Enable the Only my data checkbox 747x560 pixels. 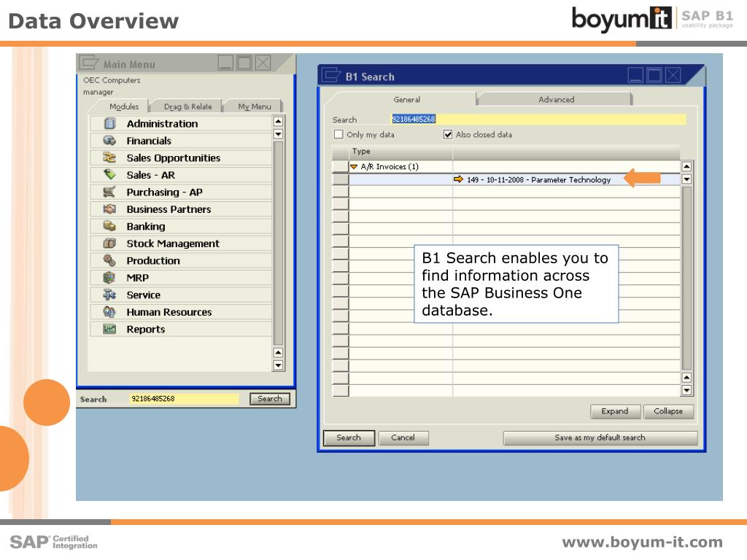click(x=338, y=134)
